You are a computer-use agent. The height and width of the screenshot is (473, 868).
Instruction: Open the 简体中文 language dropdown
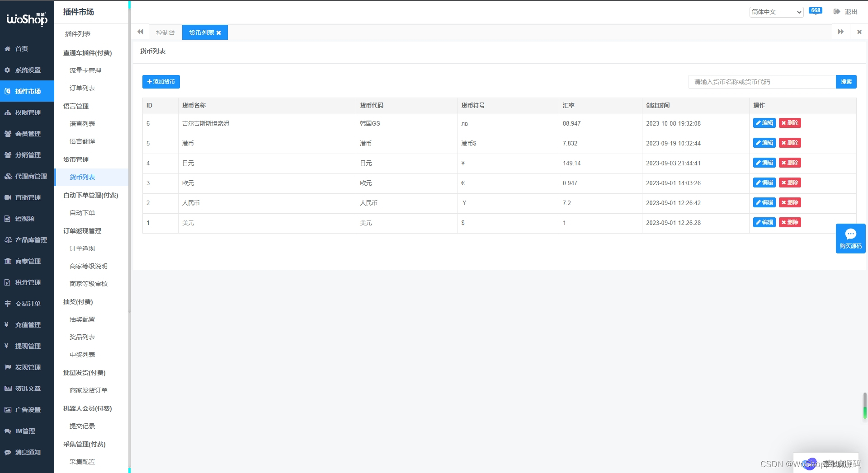776,12
